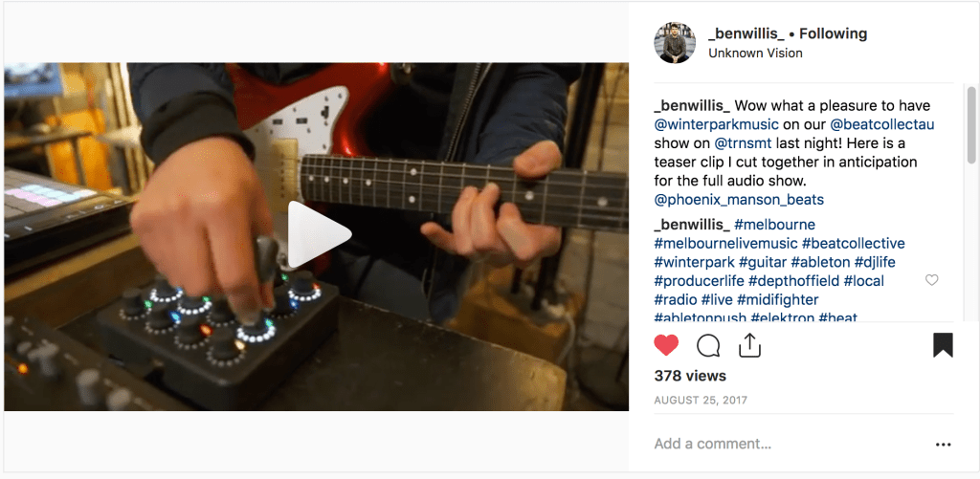Open the Unknown Vision location link

click(x=756, y=54)
